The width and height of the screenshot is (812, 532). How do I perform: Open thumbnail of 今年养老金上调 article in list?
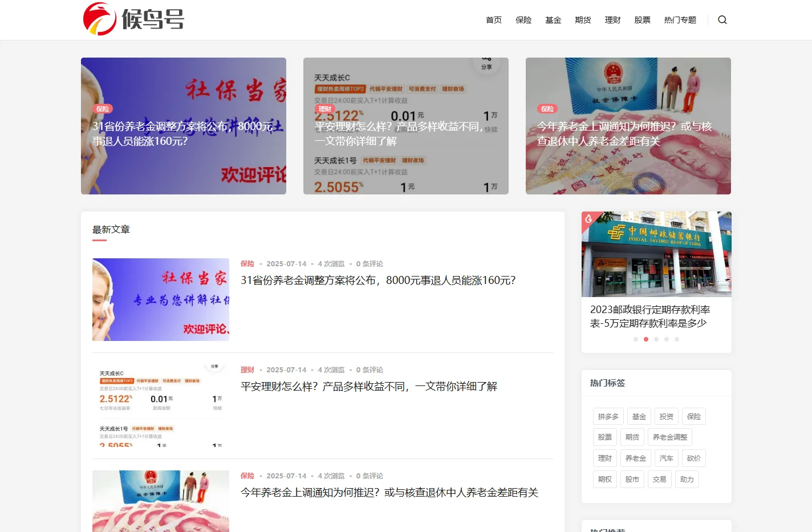[x=161, y=501]
